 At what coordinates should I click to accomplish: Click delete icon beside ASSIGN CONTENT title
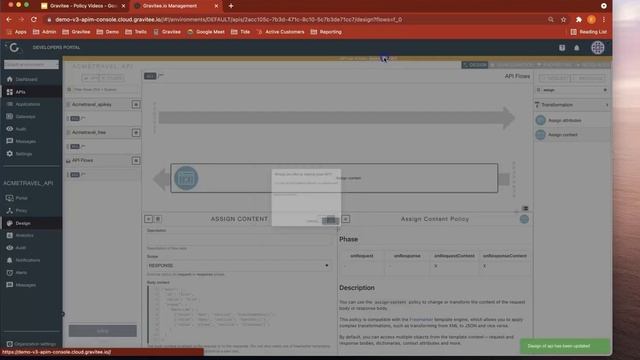click(158, 219)
